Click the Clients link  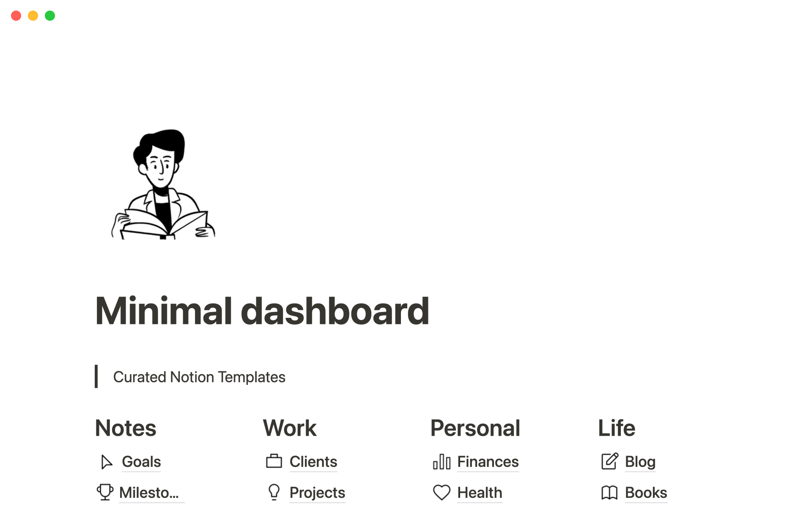313,461
